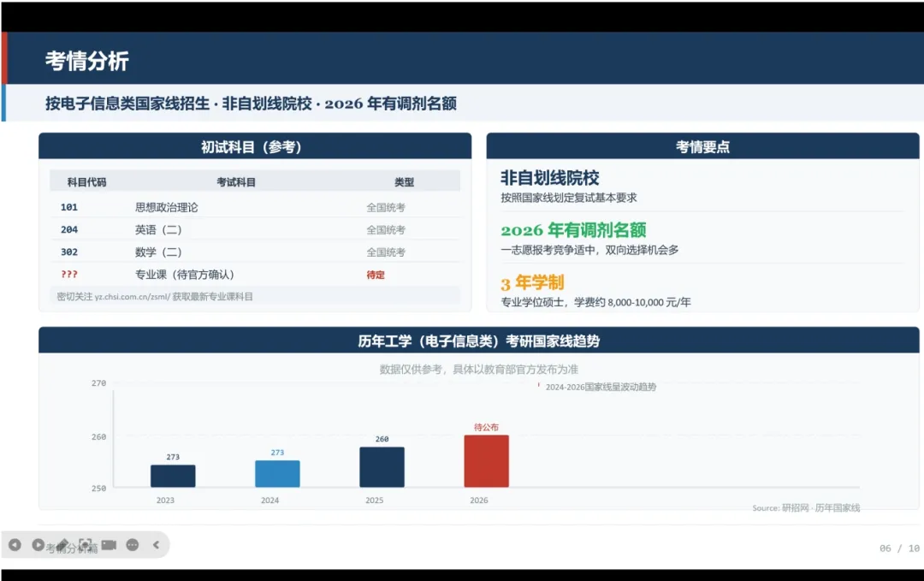Viewport: 924px width, 581px height.
Task: Click the slide counter 06 / 10
Action: coord(899,548)
